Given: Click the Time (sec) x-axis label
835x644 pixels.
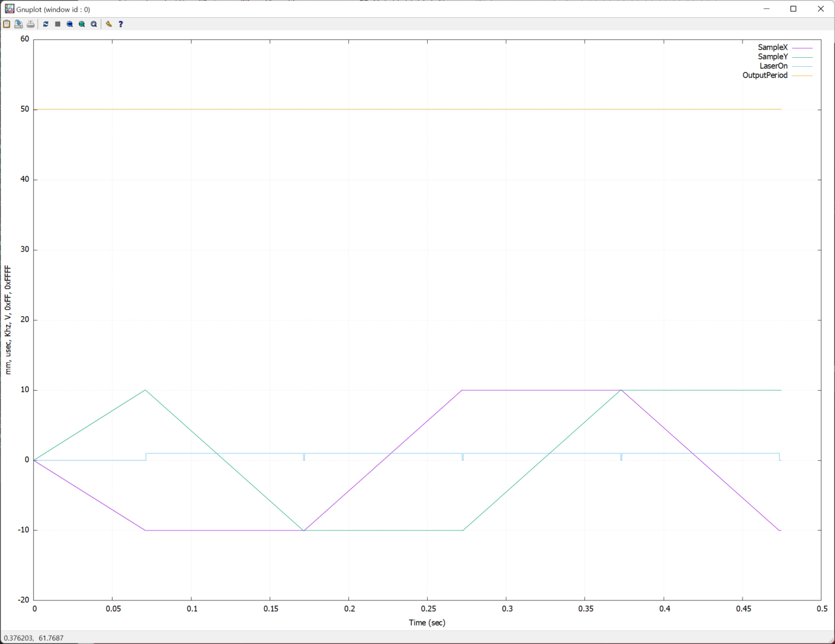Looking at the screenshot, I should pyautogui.click(x=427, y=623).
